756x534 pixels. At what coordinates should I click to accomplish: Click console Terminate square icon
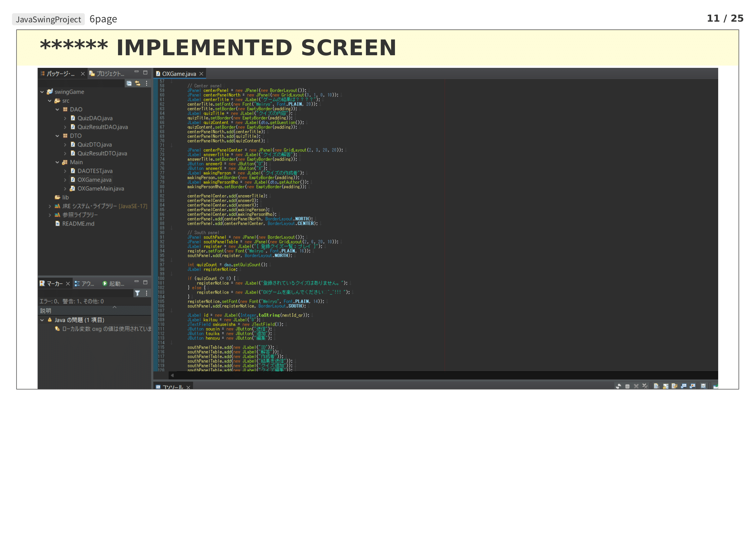tap(628, 386)
